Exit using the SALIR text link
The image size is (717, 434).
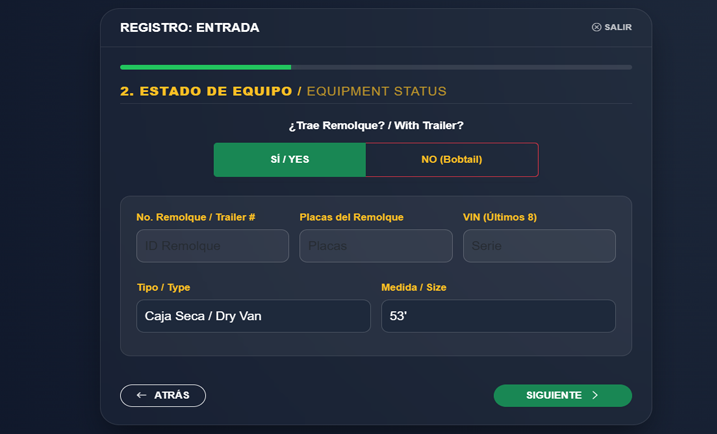618,28
